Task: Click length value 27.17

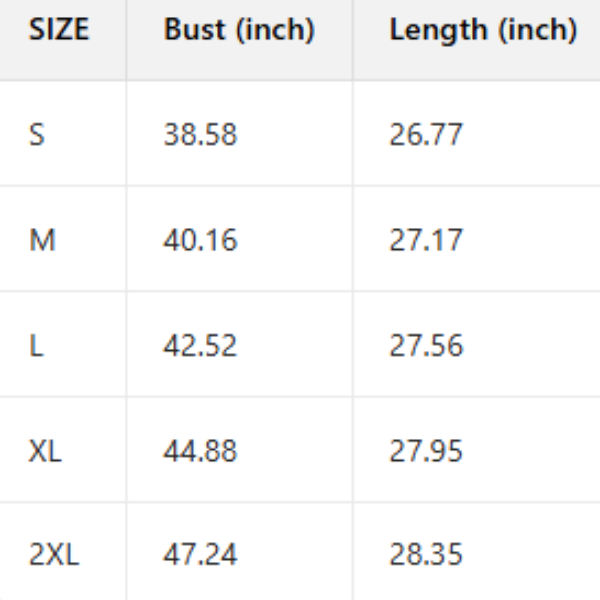Action: coord(426,240)
